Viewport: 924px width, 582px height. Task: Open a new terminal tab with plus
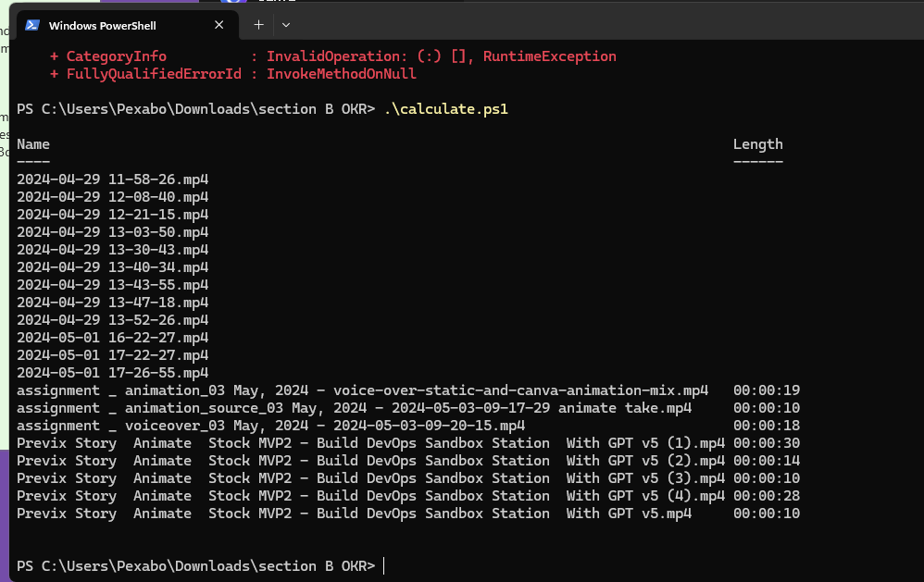coord(258,25)
